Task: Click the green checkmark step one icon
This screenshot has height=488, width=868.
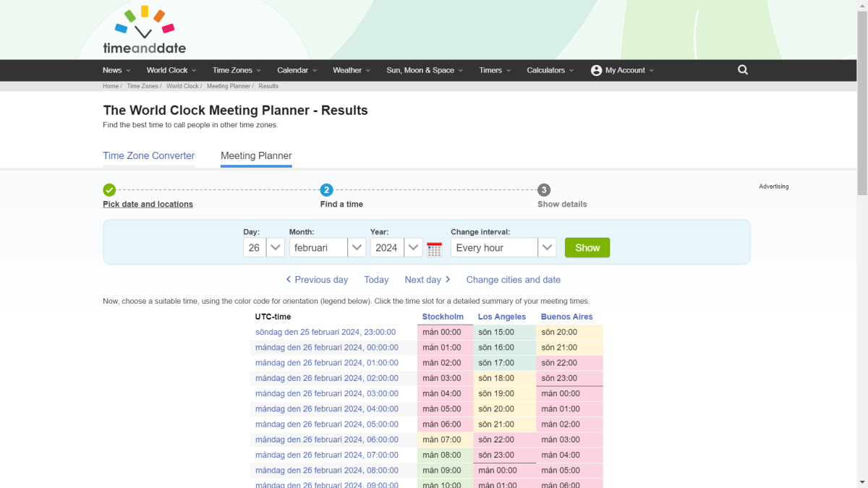Action: pyautogui.click(x=109, y=190)
